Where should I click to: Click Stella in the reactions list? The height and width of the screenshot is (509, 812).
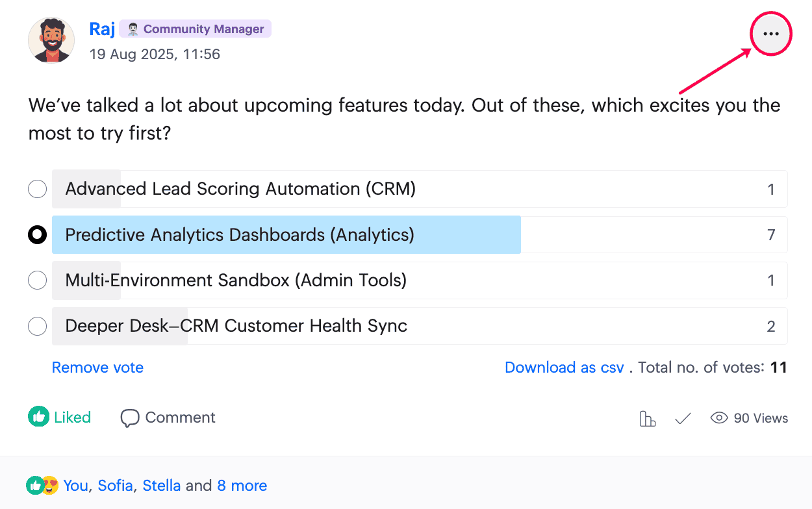pos(162,486)
